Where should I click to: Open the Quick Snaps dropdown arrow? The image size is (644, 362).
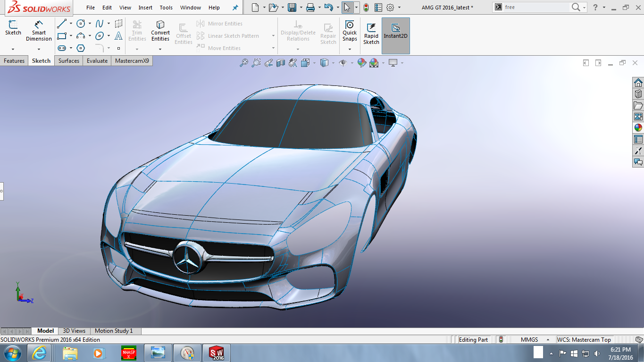tap(350, 49)
